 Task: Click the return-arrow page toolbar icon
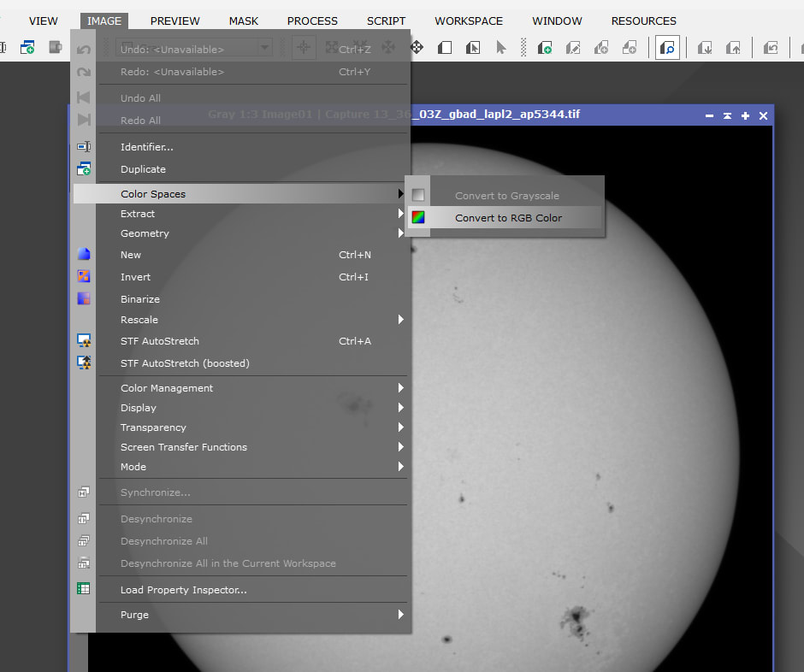point(771,48)
